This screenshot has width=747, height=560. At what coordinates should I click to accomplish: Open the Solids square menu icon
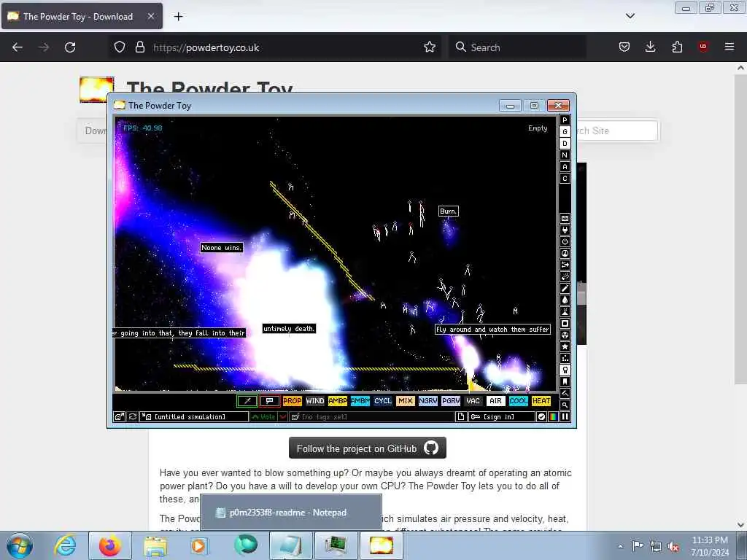coord(565,323)
